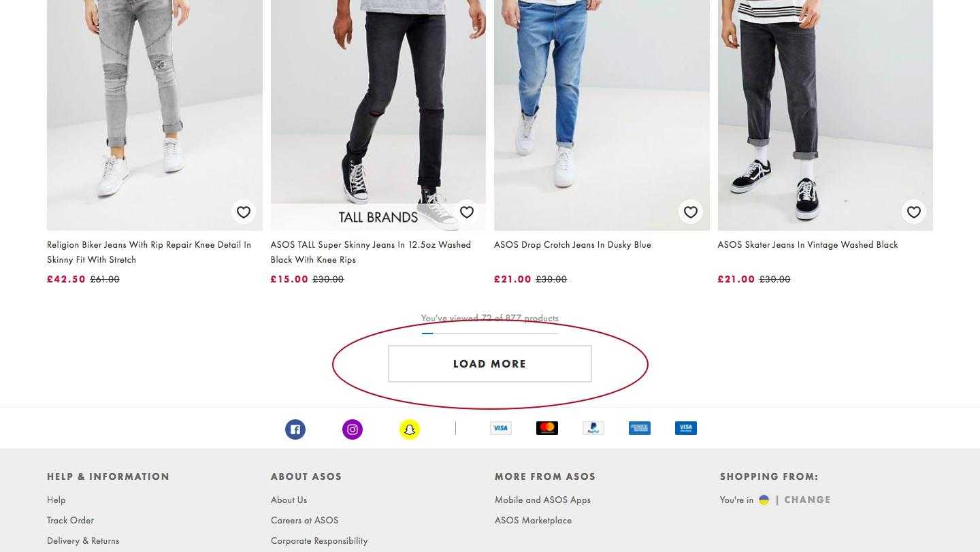This screenshot has width=980, height=552.
Task: Save ASOS Skater Jeans to wishlist
Action: coord(914,212)
